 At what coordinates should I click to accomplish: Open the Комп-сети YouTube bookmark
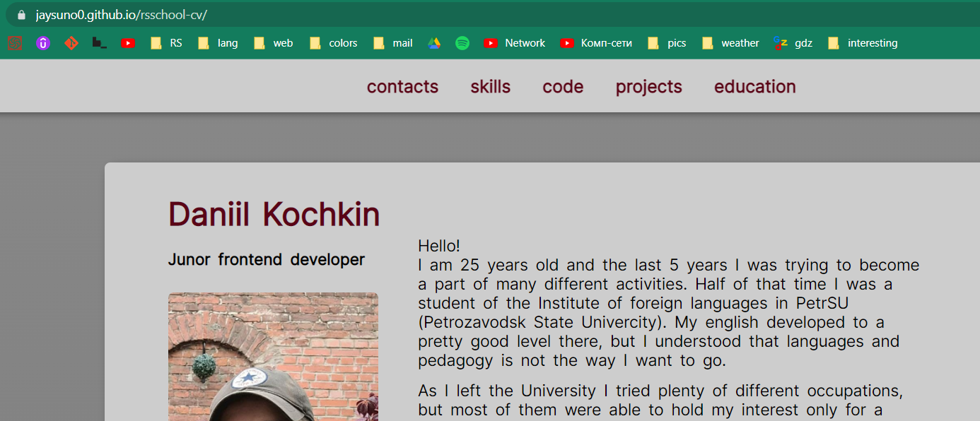point(596,43)
